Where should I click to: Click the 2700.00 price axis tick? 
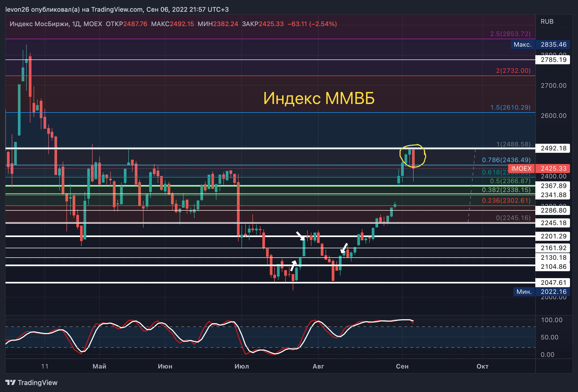(553, 86)
